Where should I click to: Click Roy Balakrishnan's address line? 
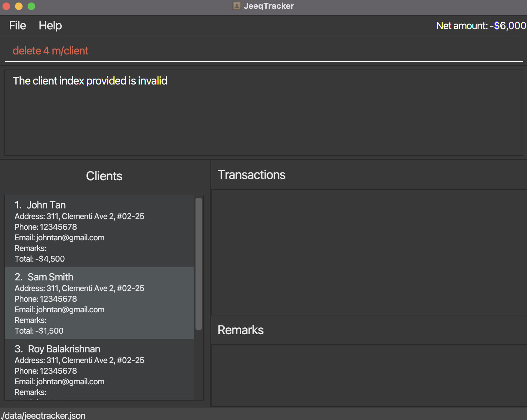[80, 360]
